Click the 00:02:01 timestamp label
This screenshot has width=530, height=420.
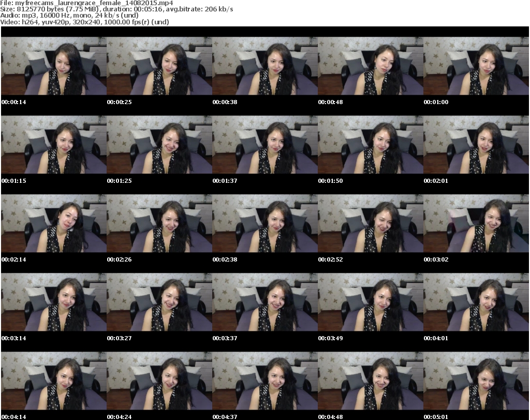(436, 181)
